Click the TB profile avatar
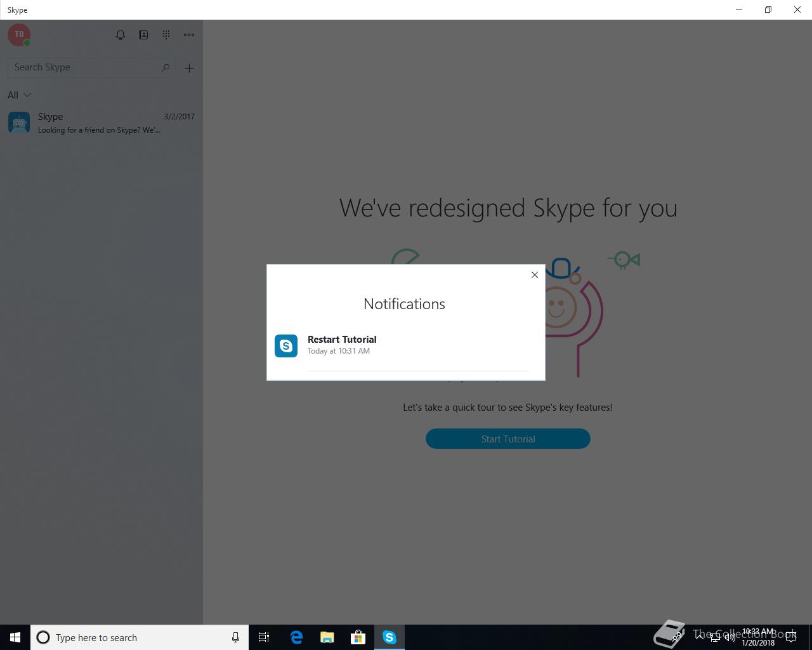Viewport: 812px width, 650px height. [x=19, y=34]
